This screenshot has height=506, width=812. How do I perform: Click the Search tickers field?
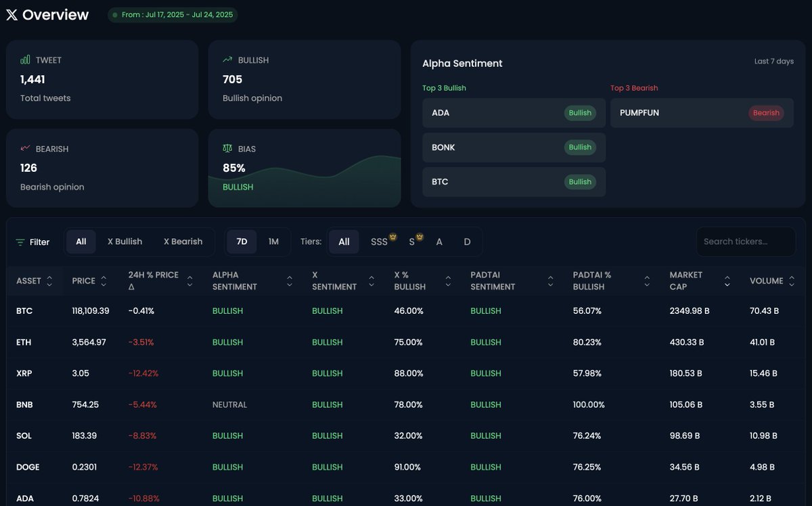[746, 241]
